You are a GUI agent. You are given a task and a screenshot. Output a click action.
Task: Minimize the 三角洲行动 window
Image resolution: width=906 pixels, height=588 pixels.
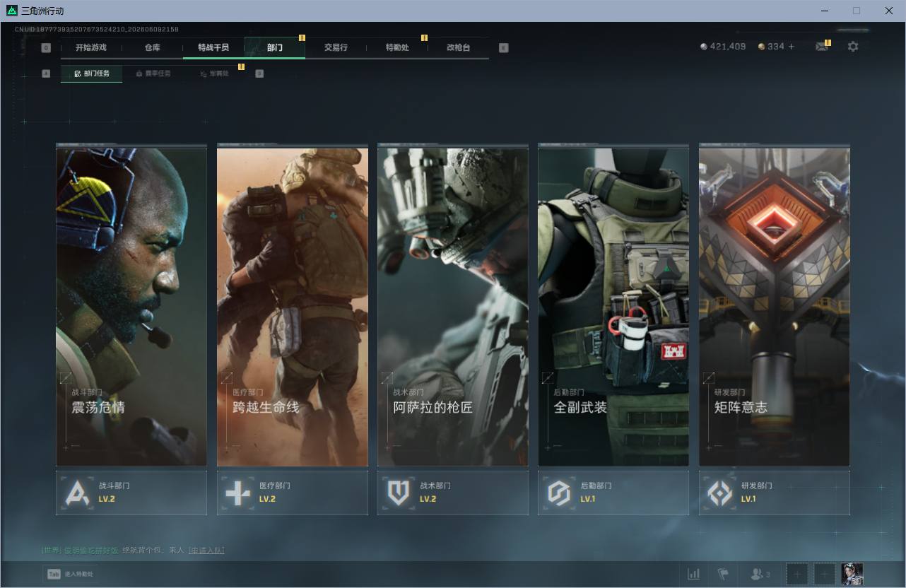825,11
